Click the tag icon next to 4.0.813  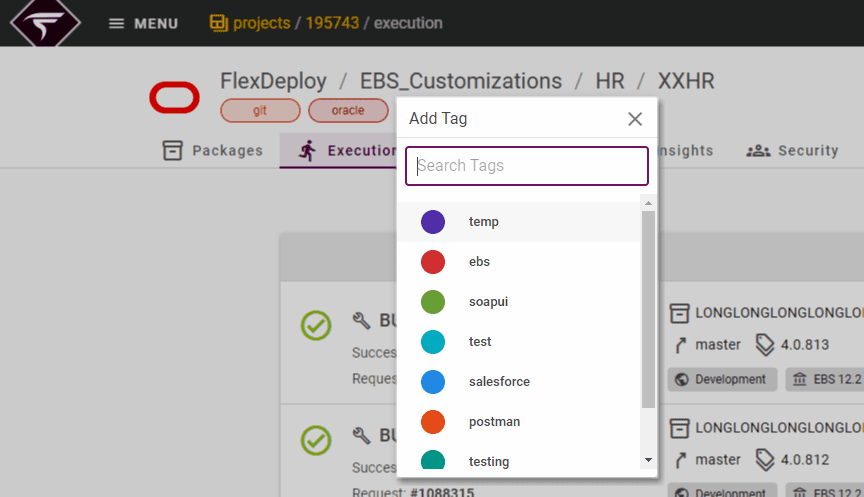point(765,345)
